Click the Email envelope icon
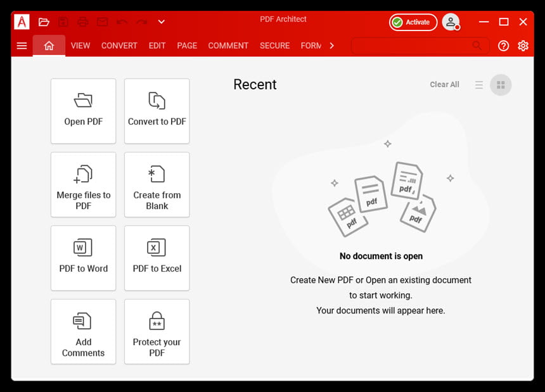Screen dimensions: 545x392 [102, 22]
